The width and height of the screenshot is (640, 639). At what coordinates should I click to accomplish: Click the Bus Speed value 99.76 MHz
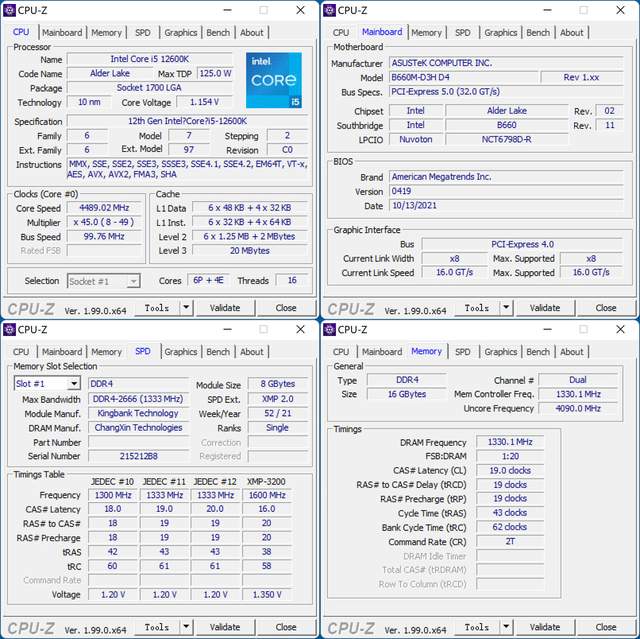pos(104,236)
